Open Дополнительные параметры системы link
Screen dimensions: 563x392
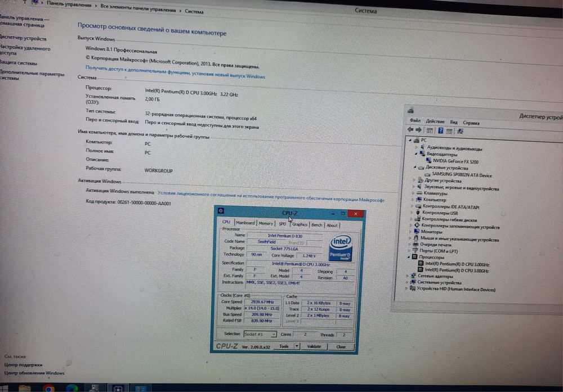pos(32,76)
